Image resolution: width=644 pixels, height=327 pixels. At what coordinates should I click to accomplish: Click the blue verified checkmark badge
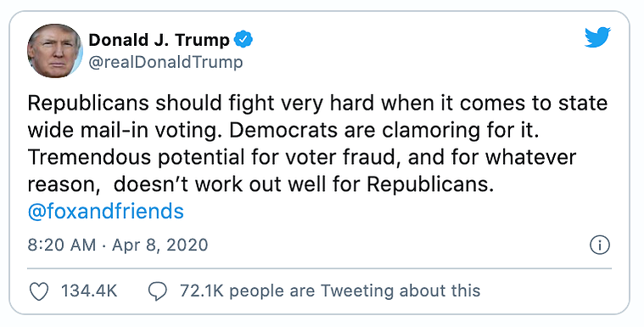coord(244,40)
